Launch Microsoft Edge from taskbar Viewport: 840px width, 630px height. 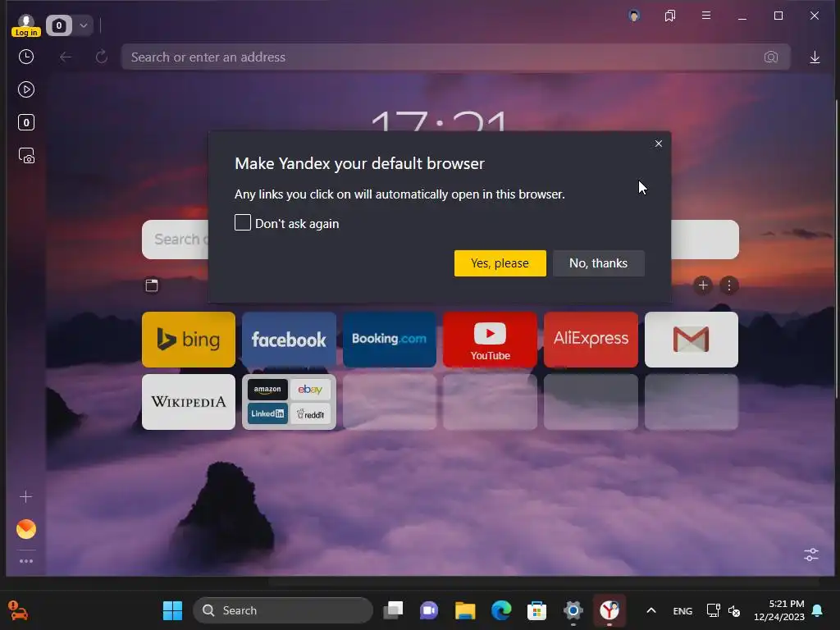click(501, 610)
